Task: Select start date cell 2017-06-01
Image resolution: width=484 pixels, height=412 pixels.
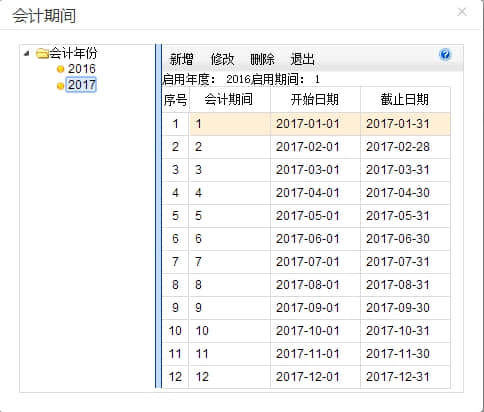Action: coord(315,239)
